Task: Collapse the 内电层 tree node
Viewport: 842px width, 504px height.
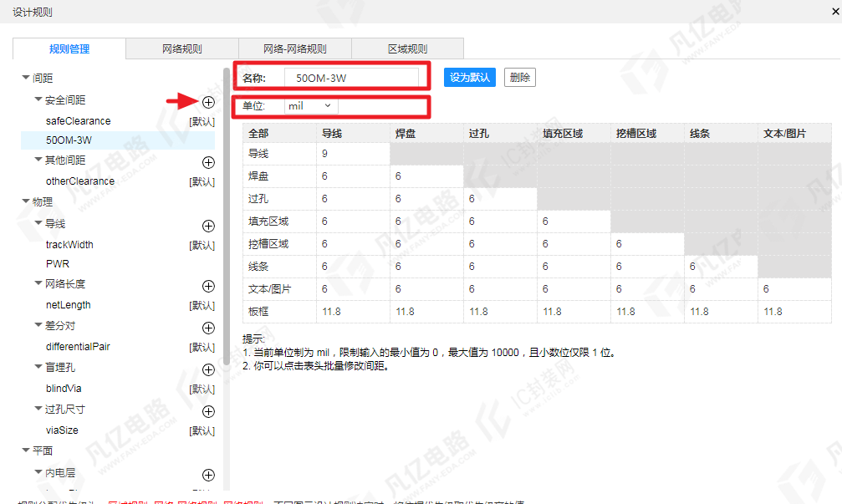Action: [38, 471]
